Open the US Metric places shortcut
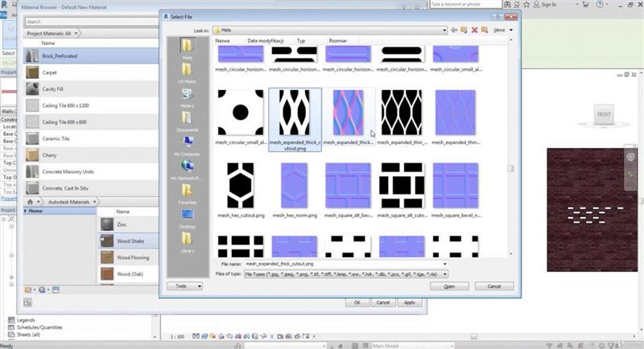644x349 pixels. click(187, 73)
